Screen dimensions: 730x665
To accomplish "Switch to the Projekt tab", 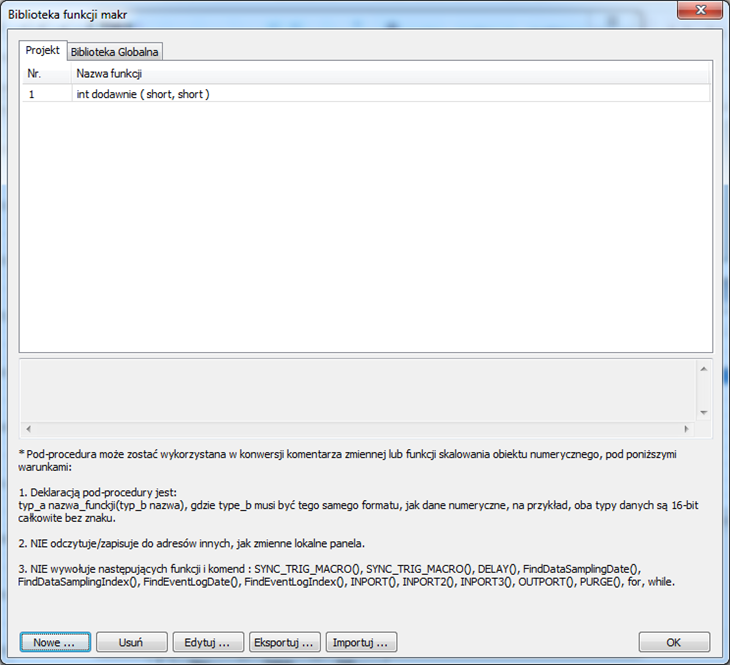I will (43, 50).
